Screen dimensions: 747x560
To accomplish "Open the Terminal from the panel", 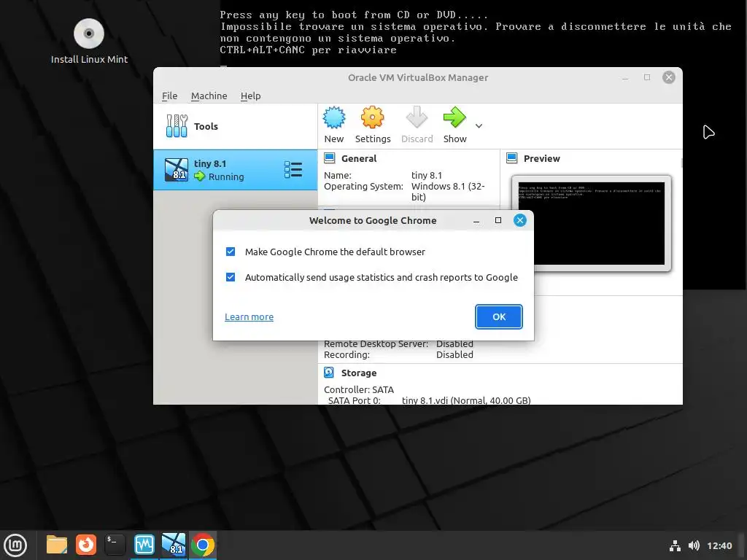I will tap(115, 545).
